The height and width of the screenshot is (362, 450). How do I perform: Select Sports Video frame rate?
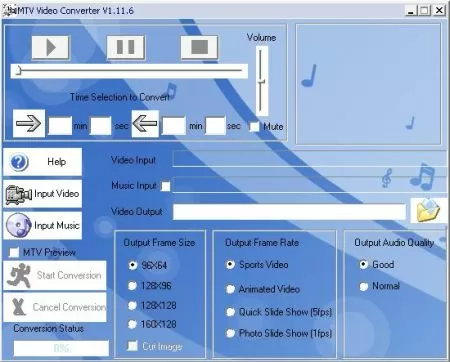(230, 265)
